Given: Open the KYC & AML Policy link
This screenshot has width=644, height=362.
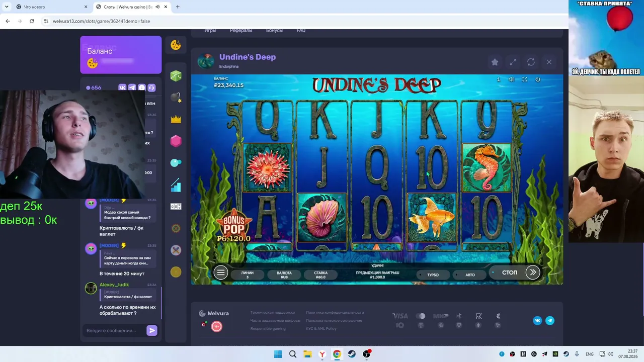Looking at the screenshot, I should tap(321, 329).
